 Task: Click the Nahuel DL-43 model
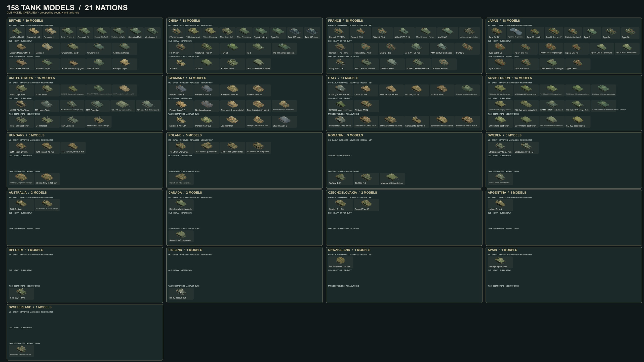(x=500, y=205)
